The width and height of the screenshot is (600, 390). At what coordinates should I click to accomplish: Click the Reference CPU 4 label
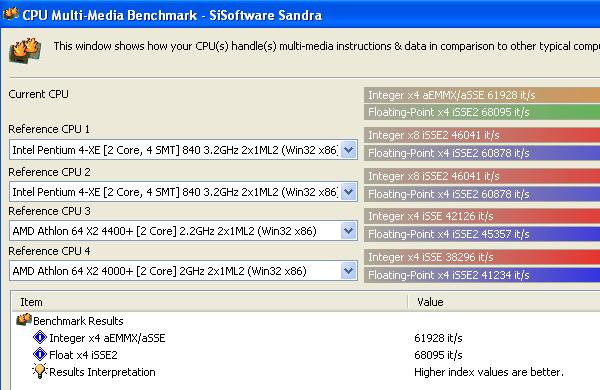point(49,251)
